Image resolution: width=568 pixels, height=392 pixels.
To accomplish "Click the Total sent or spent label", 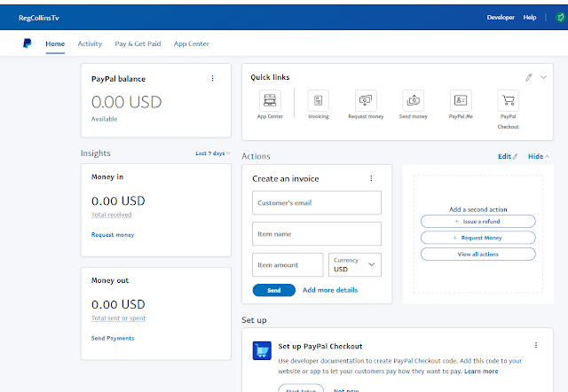I will click(118, 318).
